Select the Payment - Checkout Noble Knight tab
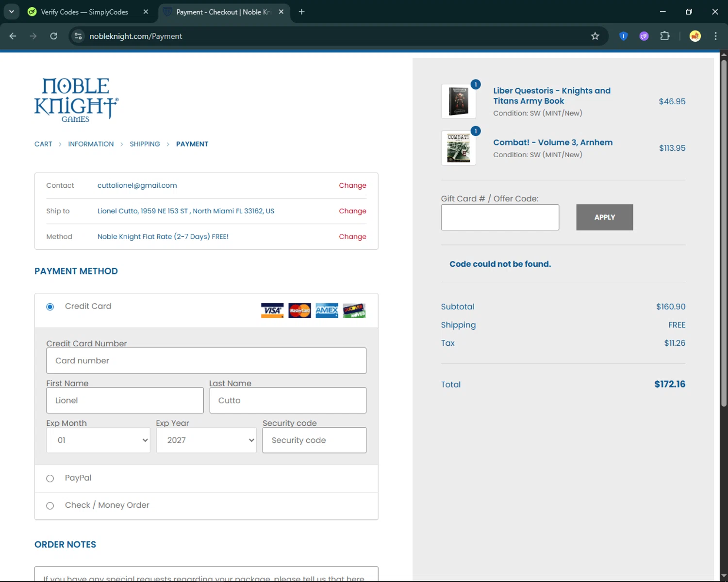The height and width of the screenshot is (582, 728). 223,12
